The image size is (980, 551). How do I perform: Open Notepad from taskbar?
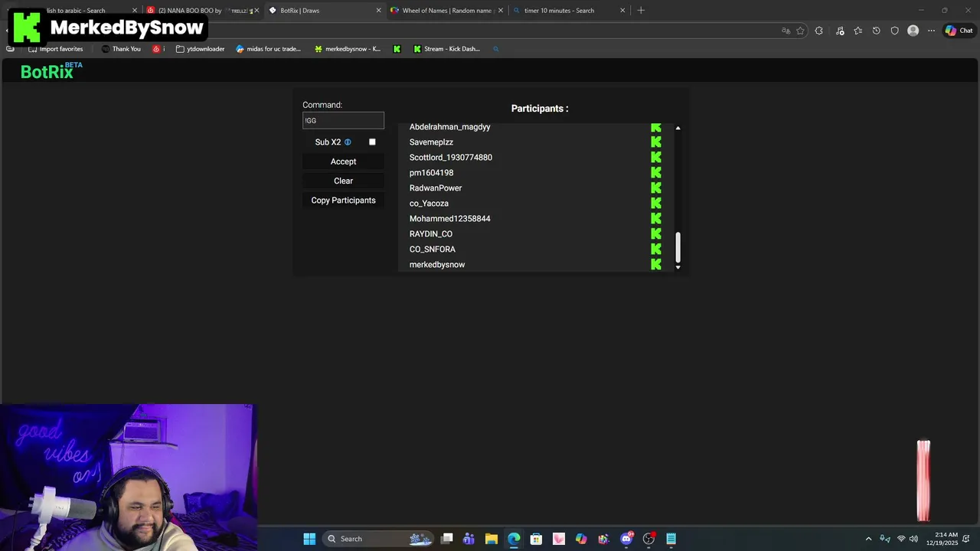671,539
